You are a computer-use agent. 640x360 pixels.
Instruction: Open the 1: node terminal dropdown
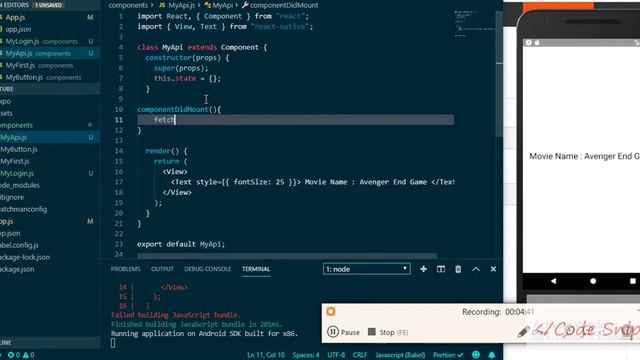[367, 269]
